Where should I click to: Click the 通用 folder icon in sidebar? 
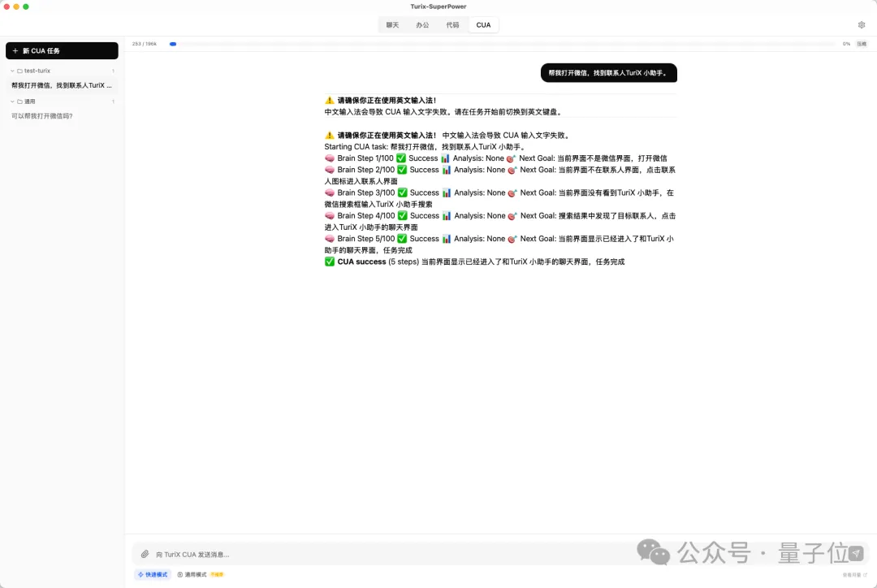(19, 102)
